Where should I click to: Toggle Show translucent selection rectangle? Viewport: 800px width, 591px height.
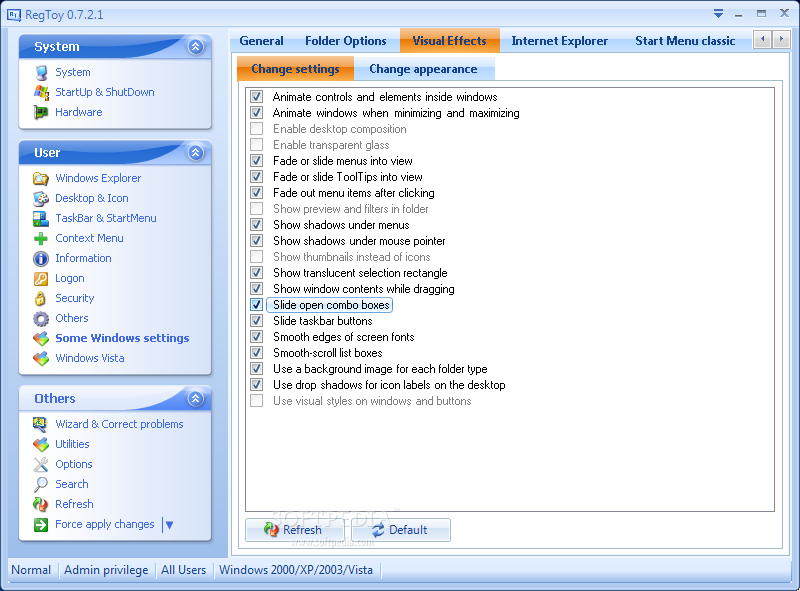(257, 273)
